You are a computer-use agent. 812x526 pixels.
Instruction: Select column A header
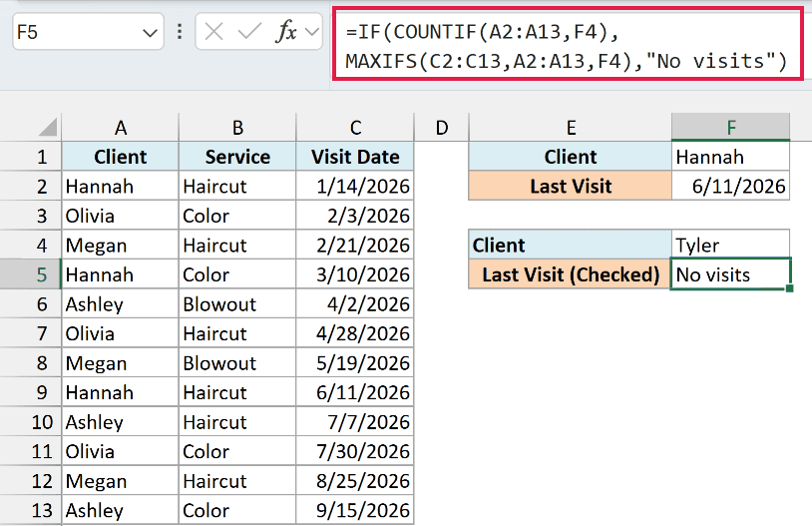pos(120,128)
